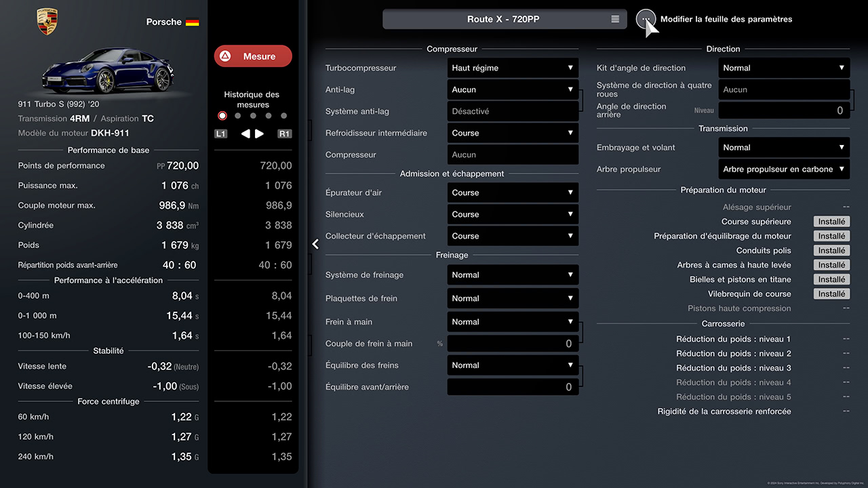Toggle Course supérieure Installé badge

tap(831, 222)
